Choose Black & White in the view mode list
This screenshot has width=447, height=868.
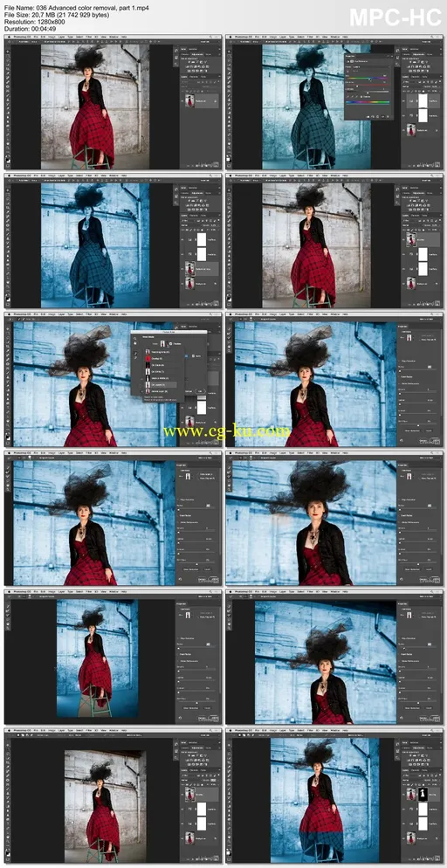(158, 378)
